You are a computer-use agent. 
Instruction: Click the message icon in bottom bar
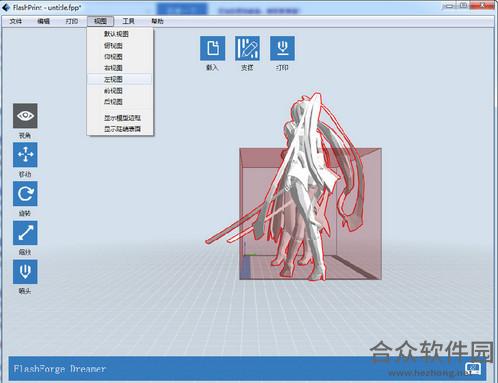(x=473, y=369)
